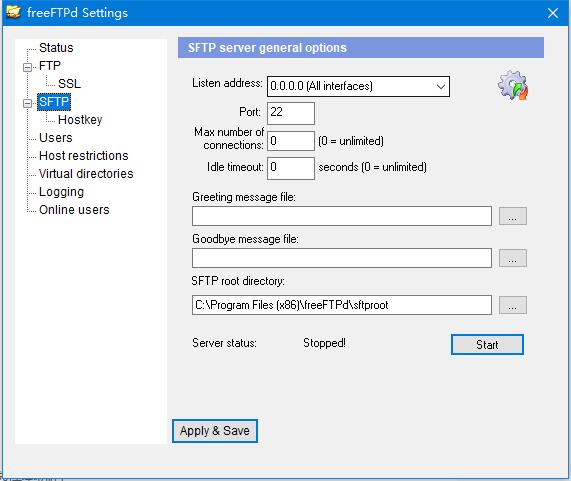Browse for SFTP root directory

[512, 305]
